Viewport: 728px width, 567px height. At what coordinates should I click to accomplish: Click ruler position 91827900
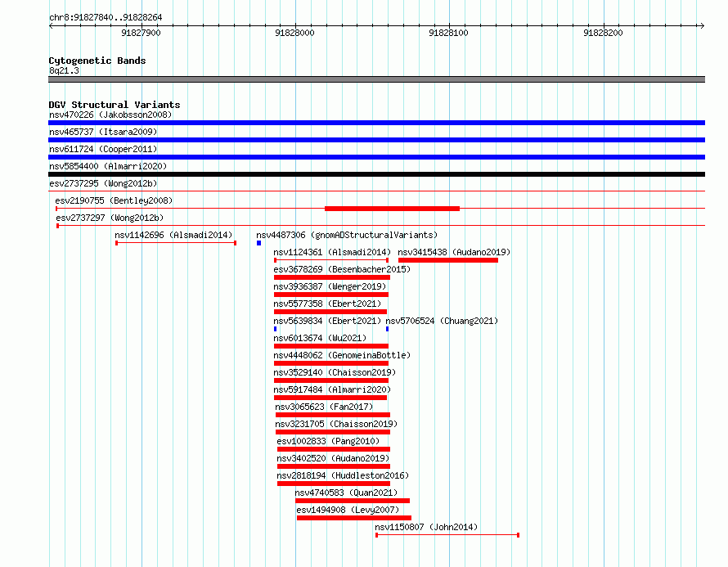pos(141,33)
